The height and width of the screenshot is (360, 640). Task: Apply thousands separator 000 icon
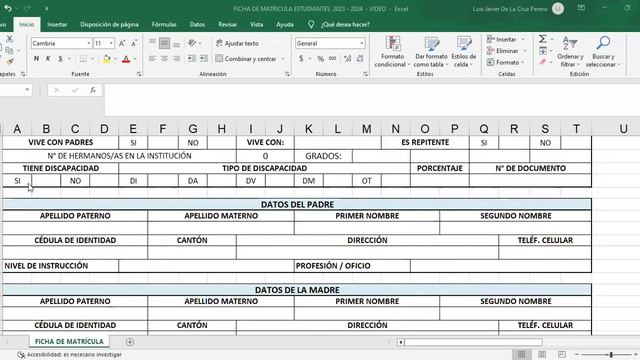pos(333,59)
